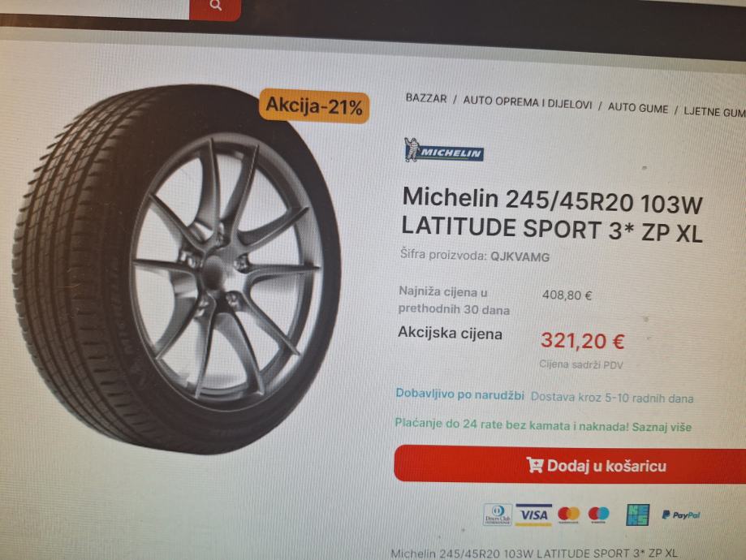This screenshot has width=746, height=560.
Task: Click the Dobavljivo po narudžbi availability text
Action: [x=460, y=394]
